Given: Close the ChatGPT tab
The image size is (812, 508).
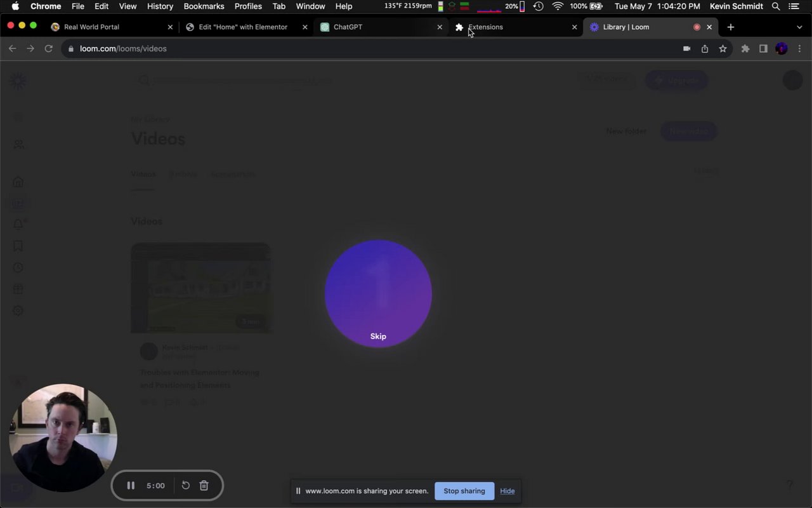Looking at the screenshot, I should [x=440, y=27].
